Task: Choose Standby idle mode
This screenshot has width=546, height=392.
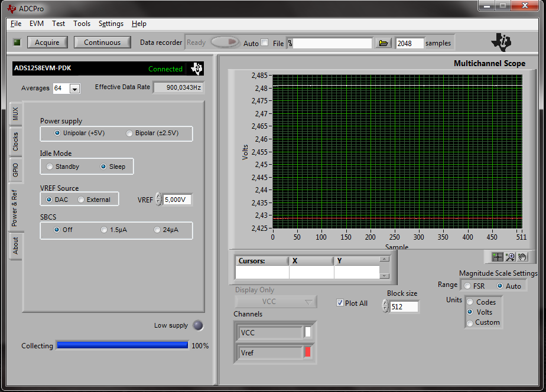Action: coord(50,166)
